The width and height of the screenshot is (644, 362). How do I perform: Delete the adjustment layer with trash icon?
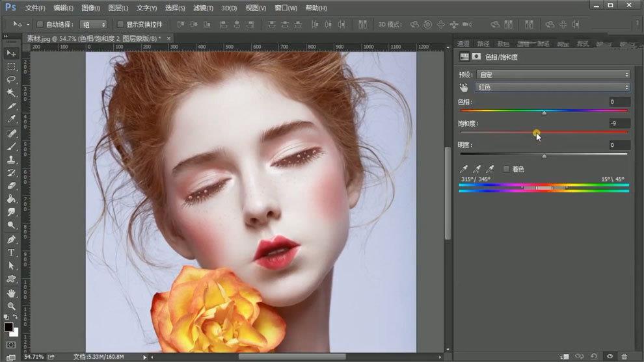624,356
